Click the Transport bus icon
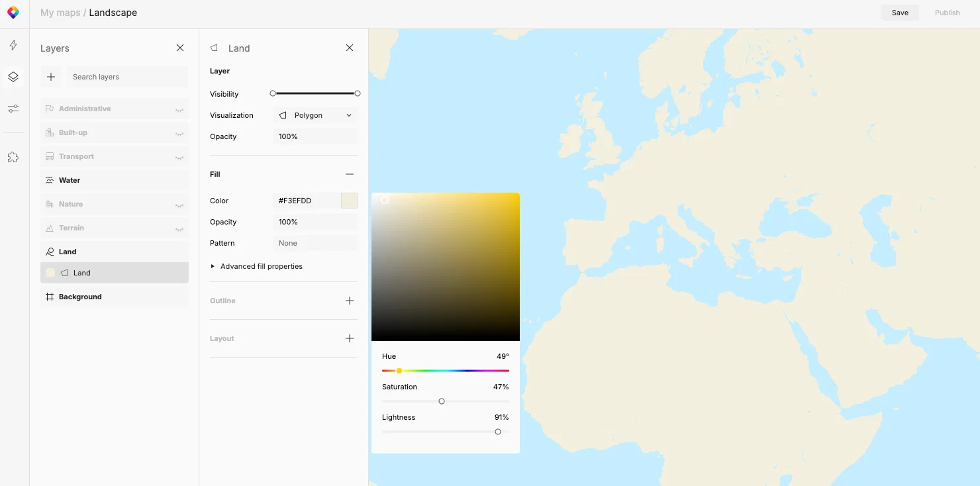This screenshot has width=980, height=486. [50, 156]
